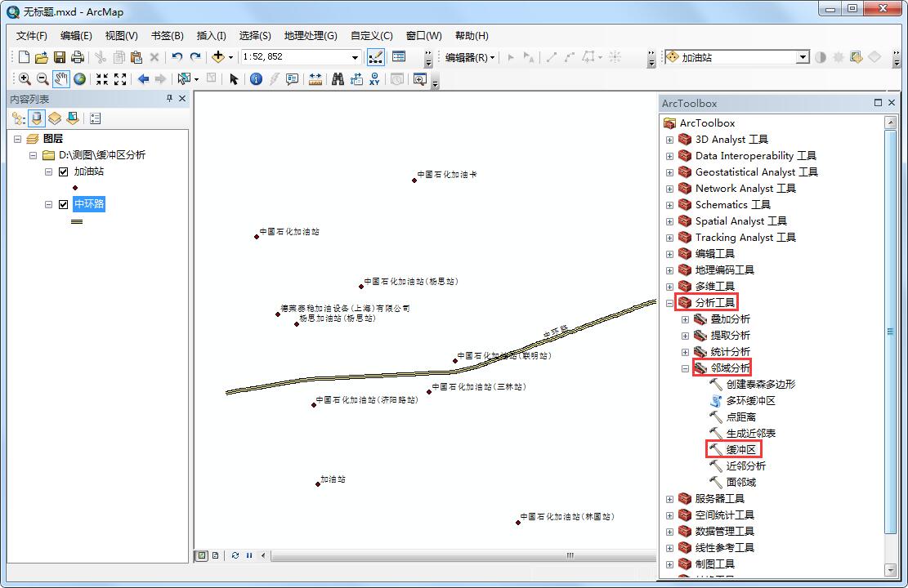Open the 编辑(E) menu
This screenshot has height=588, width=908.
click(76, 35)
